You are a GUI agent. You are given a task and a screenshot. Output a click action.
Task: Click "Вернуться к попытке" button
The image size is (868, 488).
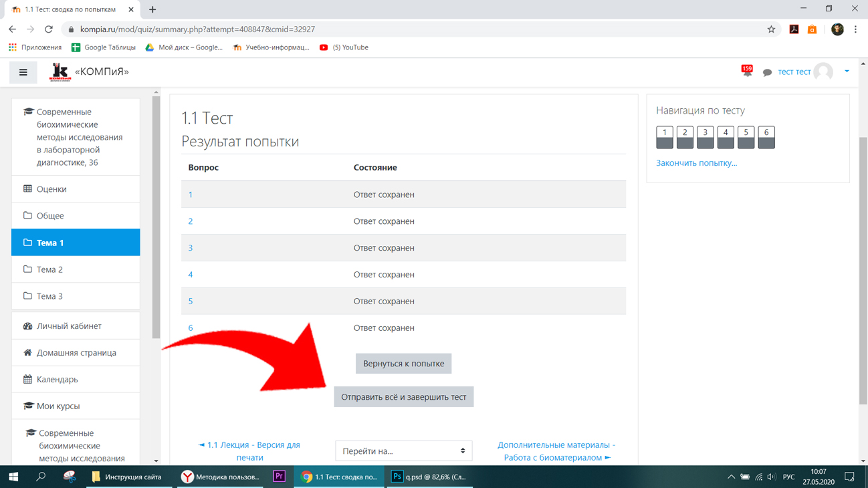[x=404, y=364]
